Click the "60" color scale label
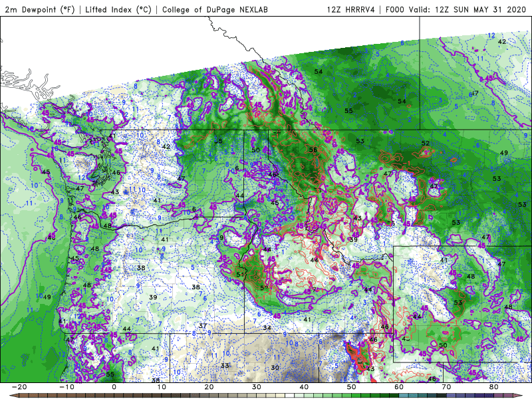 click(399, 387)
